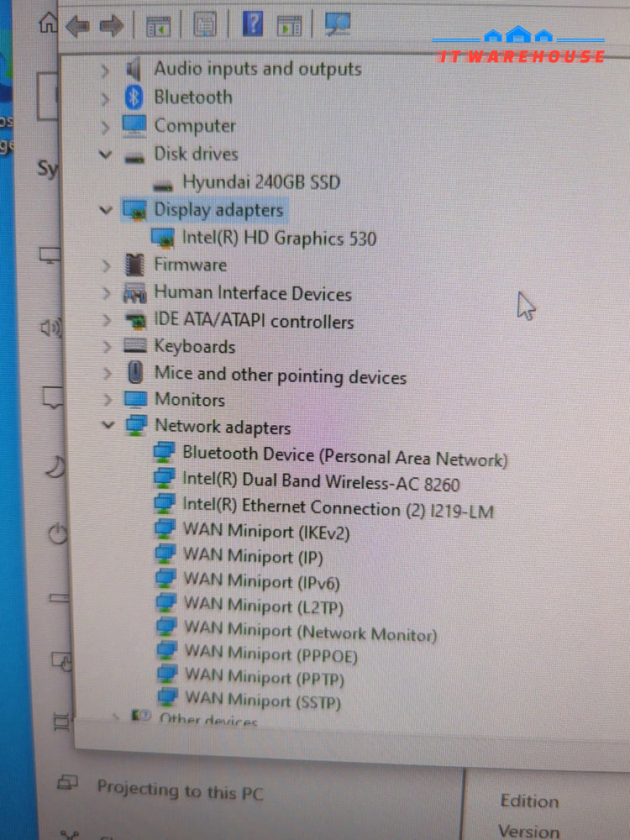This screenshot has width=630, height=840.
Task: Click the Show/Hide Console Tree icon
Action: pos(157,26)
